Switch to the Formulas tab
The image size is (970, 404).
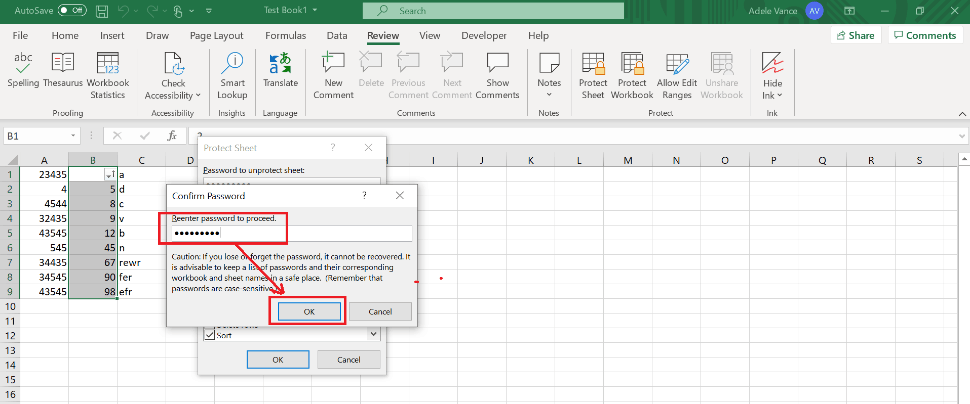285,35
